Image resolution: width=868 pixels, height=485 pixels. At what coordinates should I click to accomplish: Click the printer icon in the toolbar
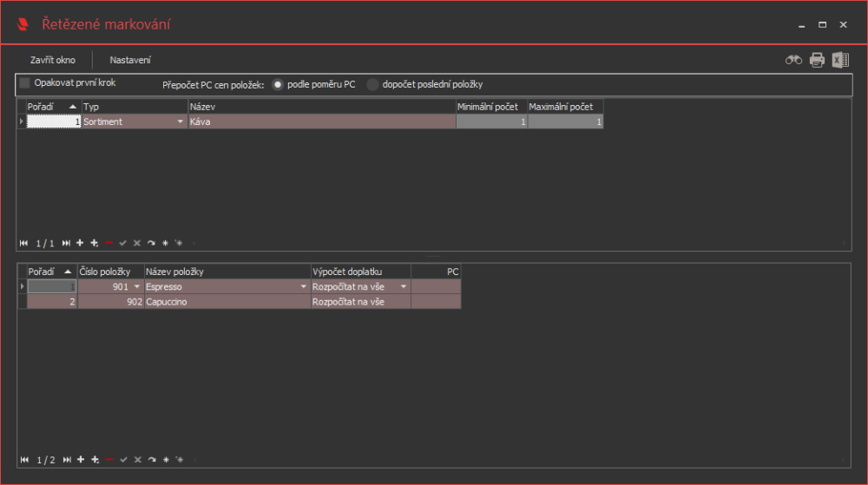tap(817, 60)
